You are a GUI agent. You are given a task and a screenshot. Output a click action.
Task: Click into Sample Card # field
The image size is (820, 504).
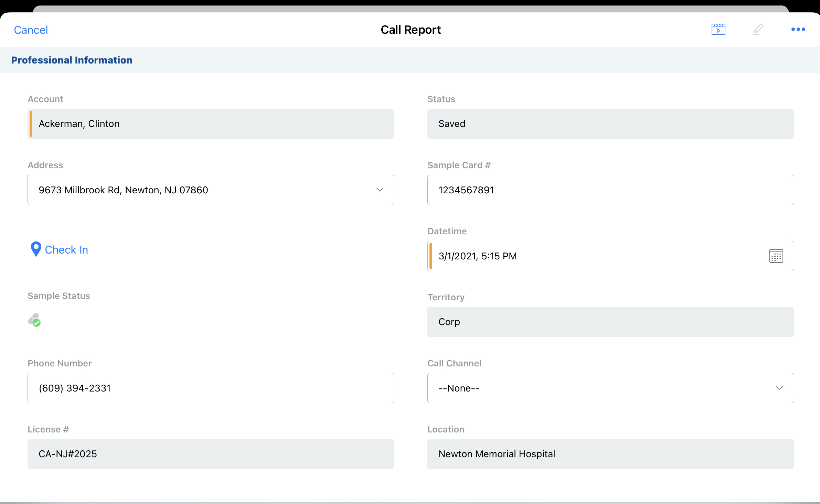pyautogui.click(x=610, y=190)
